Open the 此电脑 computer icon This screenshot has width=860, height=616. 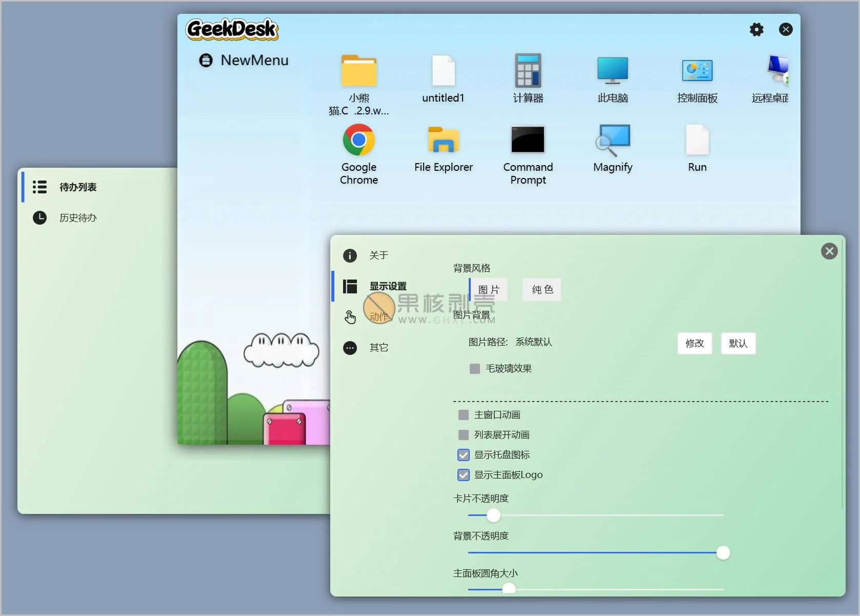click(x=612, y=71)
